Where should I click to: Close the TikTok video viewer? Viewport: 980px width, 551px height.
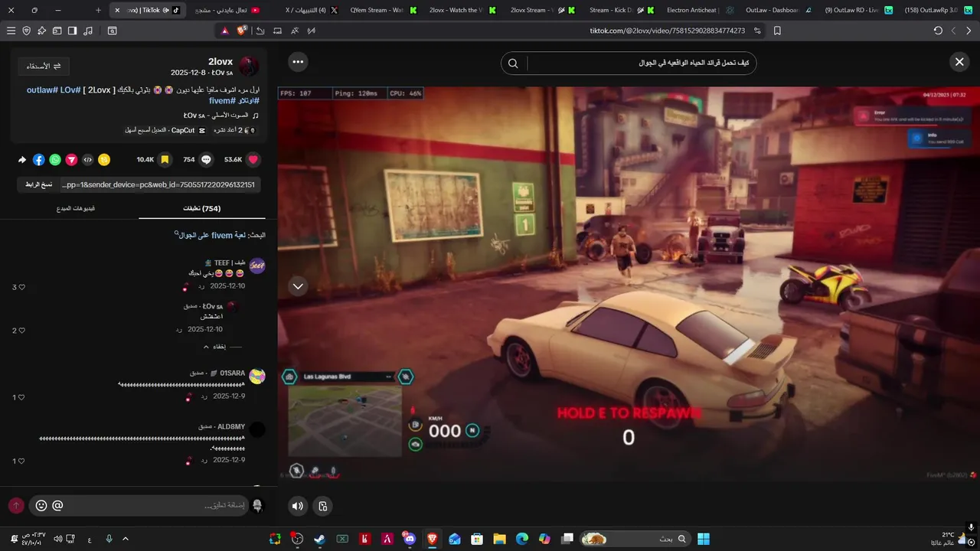959,62
